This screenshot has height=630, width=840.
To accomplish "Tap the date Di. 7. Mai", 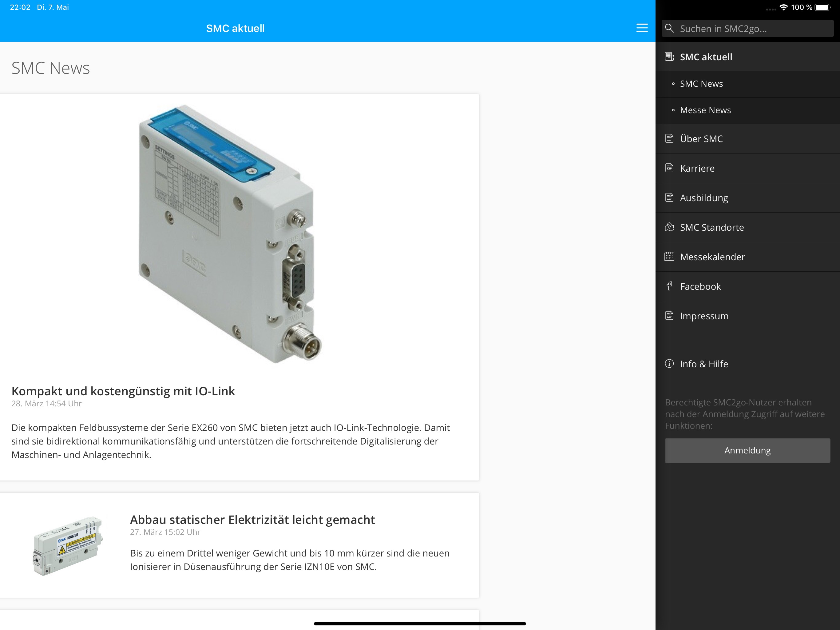I will tap(53, 7).
